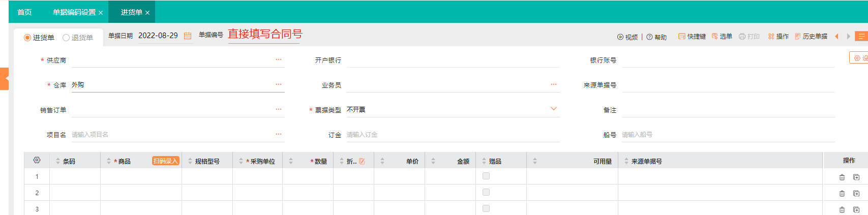Screen dimensions: 868x215
Task: Open 业务员 selection ellipsis
Action: click(554, 84)
